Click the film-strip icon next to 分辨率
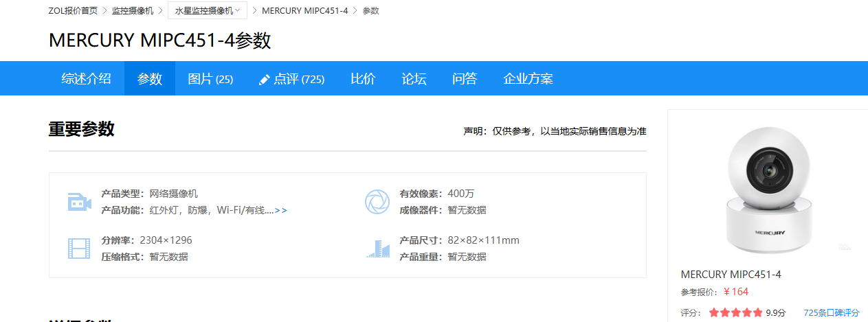 [x=79, y=249]
